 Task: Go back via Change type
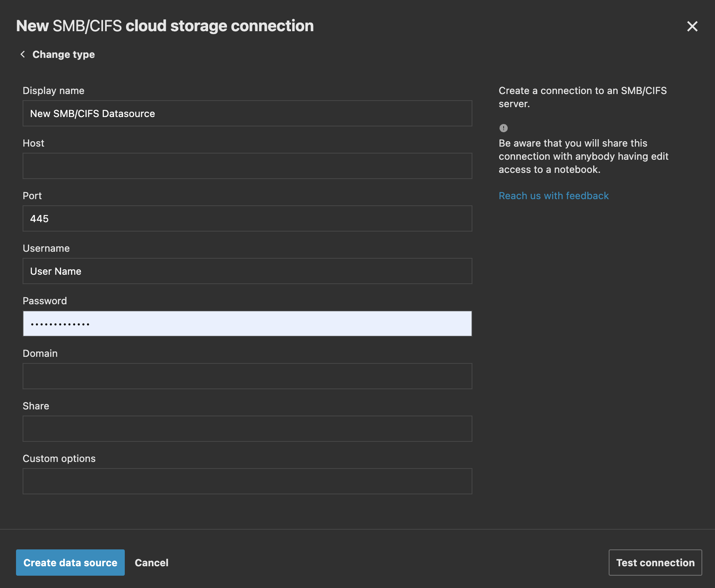[64, 54]
